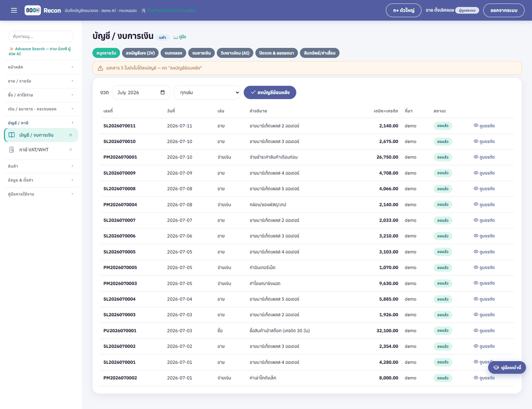532x409 pixels.
Task: Switch to the ลงบัญชีเอง (JV) tab
Action: click(x=140, y=53)
